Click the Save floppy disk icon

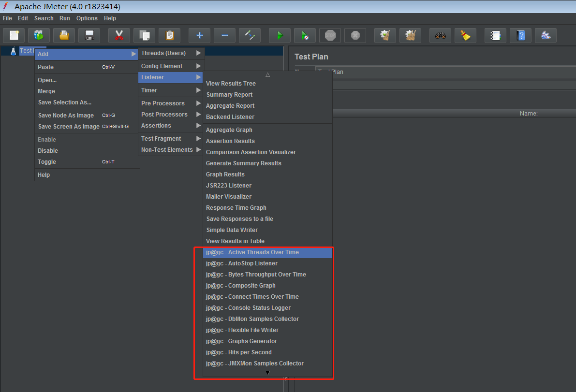coord(89,35)
